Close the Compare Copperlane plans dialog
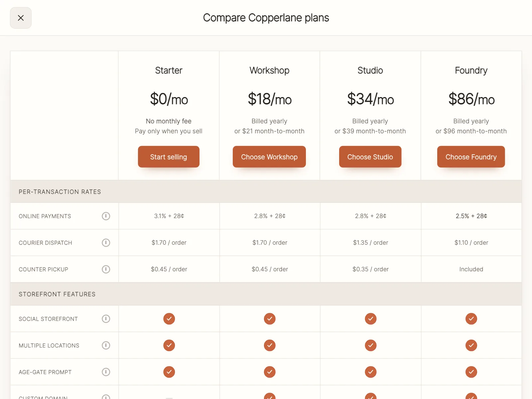Screen dimensions: 532x399 tap(21, 18)
